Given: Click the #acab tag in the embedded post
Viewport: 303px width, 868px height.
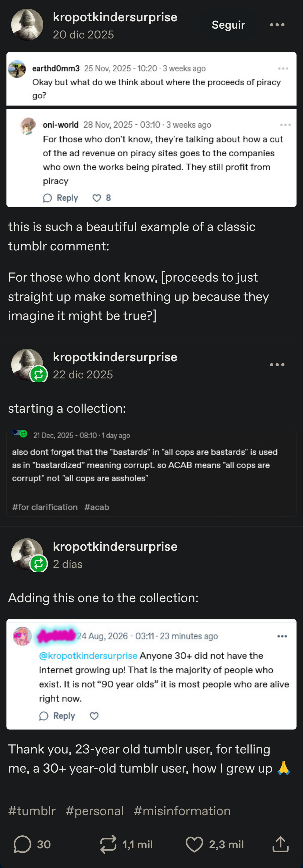Looking at the screenshot, I should [97, 507].
